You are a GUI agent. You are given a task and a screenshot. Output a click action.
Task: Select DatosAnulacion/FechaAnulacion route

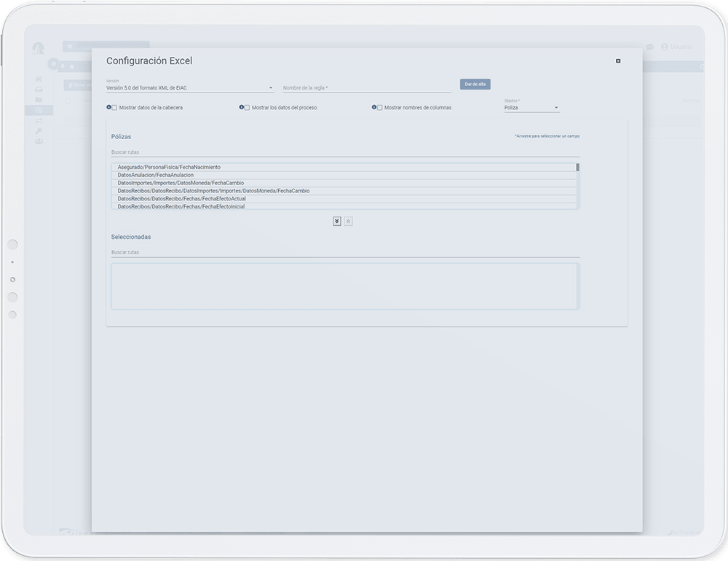pos(156,175)
